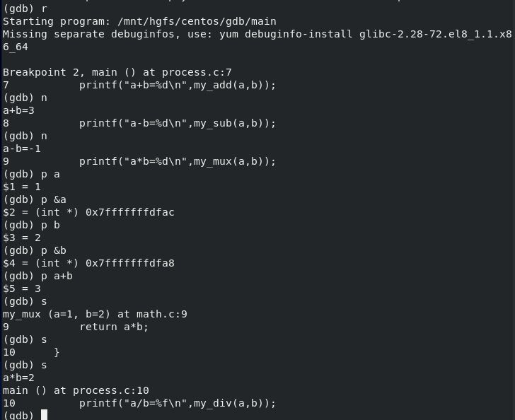The image size is (515, 420).
Task: Click the printf my_mux(a,b) source line
Action: pyautogui.click(x=139, y=161)
